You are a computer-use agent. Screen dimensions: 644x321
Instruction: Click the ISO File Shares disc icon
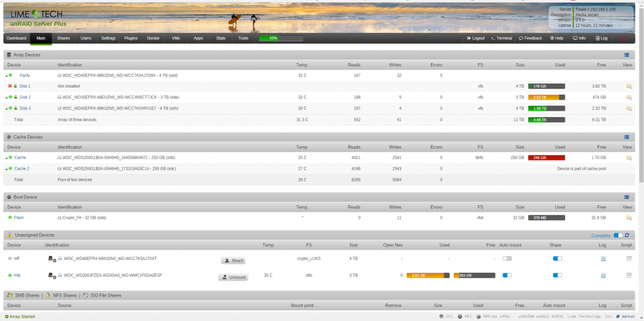[x=86, y=295]
